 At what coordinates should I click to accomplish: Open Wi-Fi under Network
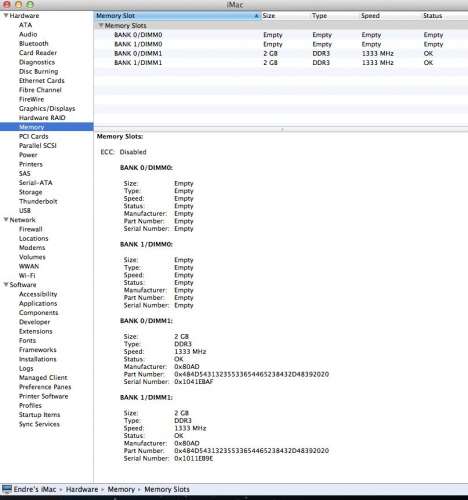27,275
